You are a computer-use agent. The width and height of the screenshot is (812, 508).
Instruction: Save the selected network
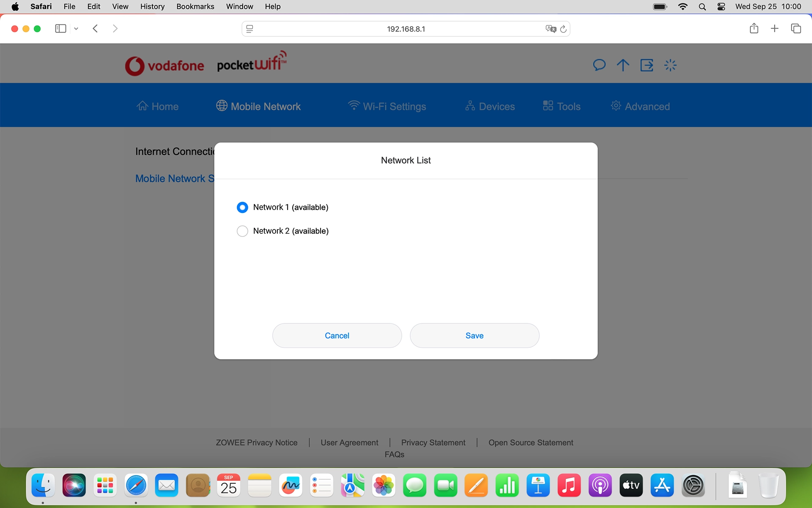pyautogui.click(x=474, y=335)
